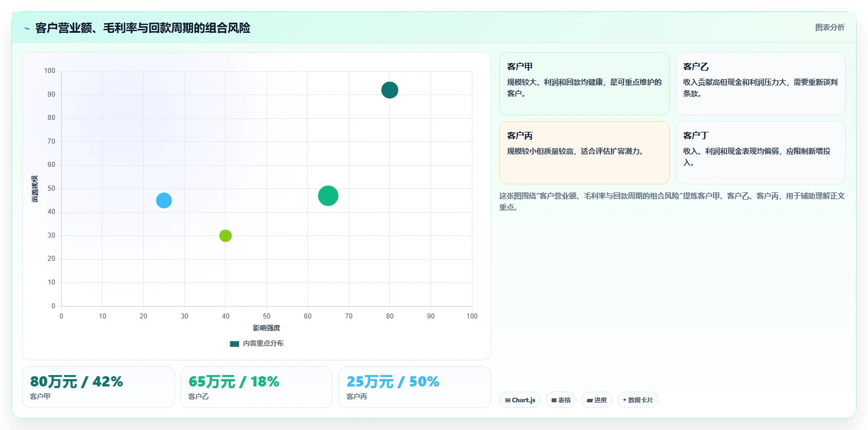
Task: Open the 客户丙 summary card
Action: [584, 153]
